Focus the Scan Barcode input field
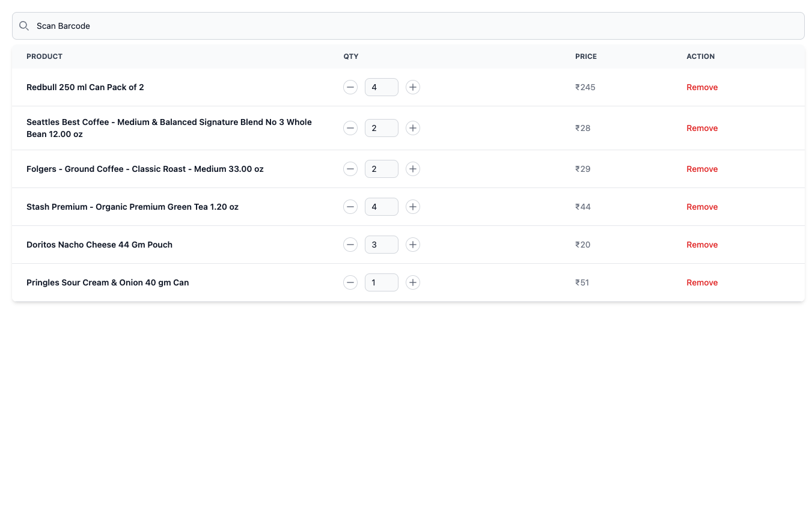Screen dimensions: 812x506 (408, 26)
